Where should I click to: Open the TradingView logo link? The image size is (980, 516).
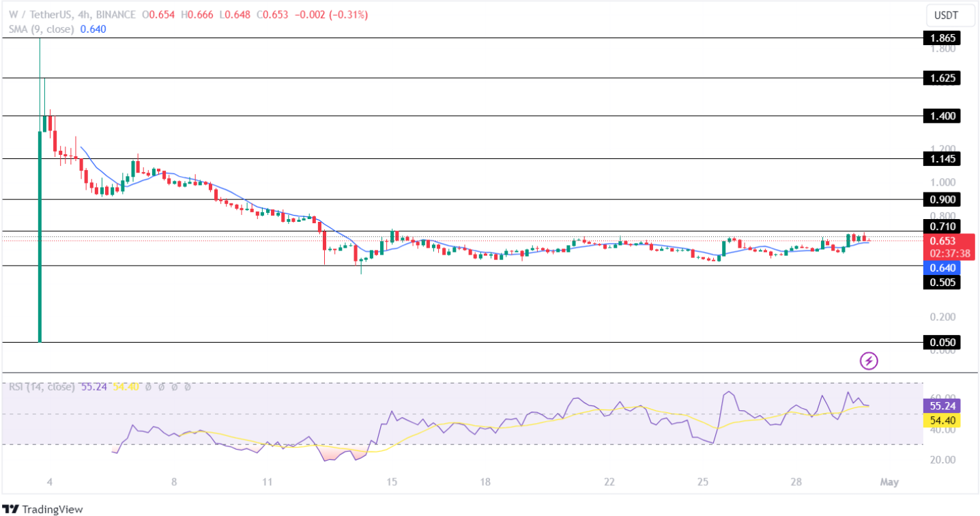point(44,509)
